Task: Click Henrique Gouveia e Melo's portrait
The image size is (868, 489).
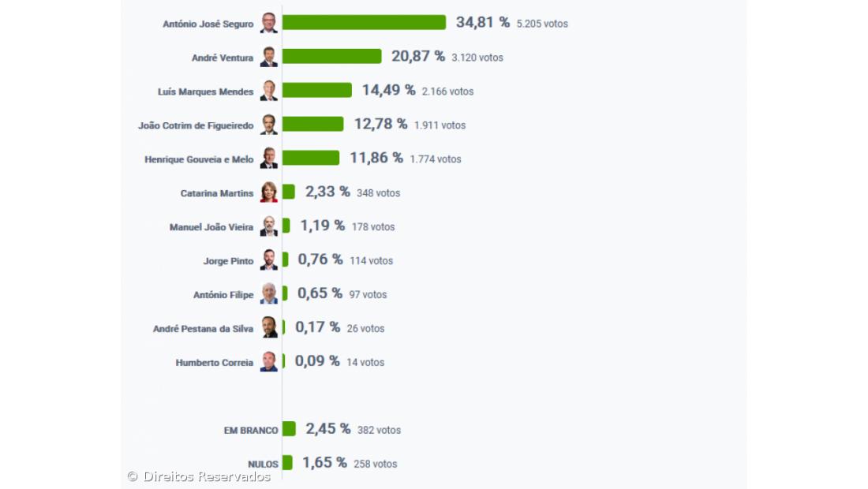Action: [269, 159]
